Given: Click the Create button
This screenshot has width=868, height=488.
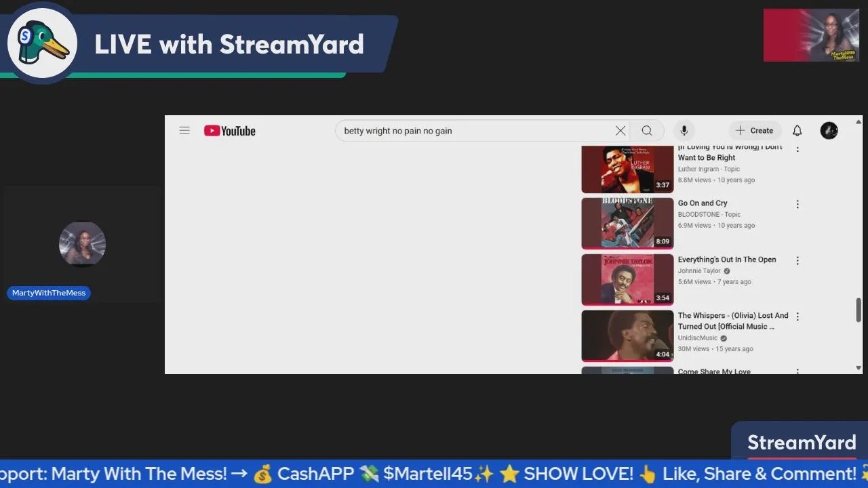Looking at the screenshot, I should coord(755,131).
